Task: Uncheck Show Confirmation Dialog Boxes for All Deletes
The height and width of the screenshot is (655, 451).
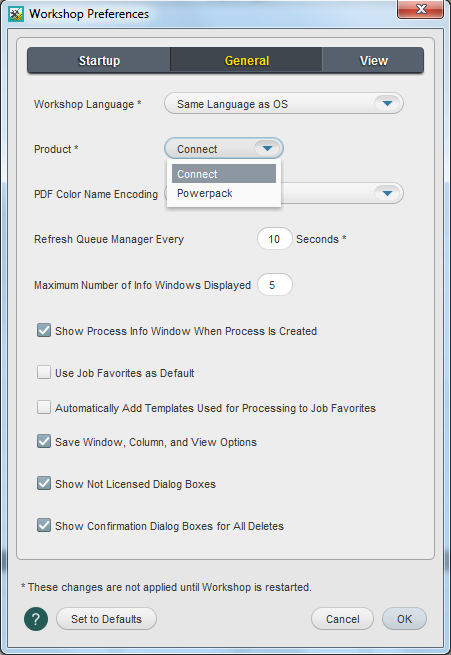Action: (44, 525)
